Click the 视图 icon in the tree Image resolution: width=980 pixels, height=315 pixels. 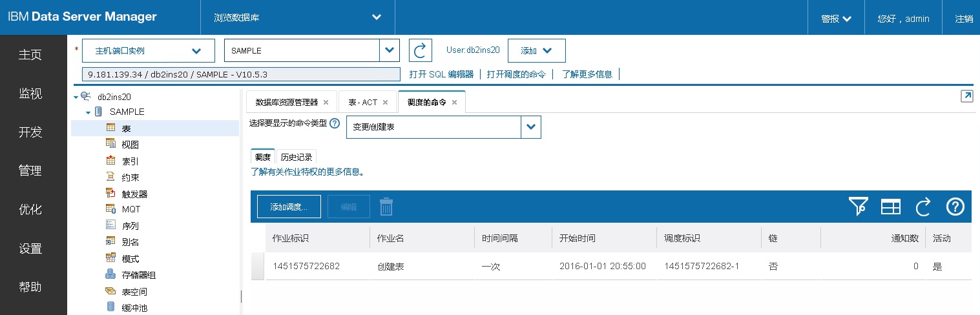[110, 144]
